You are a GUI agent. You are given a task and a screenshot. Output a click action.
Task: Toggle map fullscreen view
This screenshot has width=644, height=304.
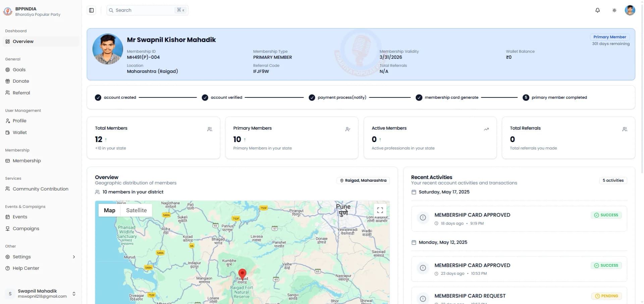tap(380, 210)
